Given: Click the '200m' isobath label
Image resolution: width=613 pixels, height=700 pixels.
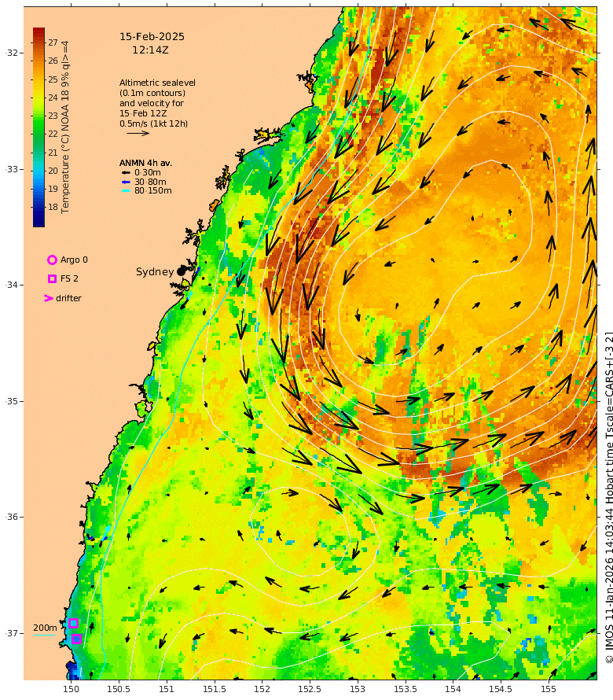Looking at the screenshot, I should click(x=45, y=628).
